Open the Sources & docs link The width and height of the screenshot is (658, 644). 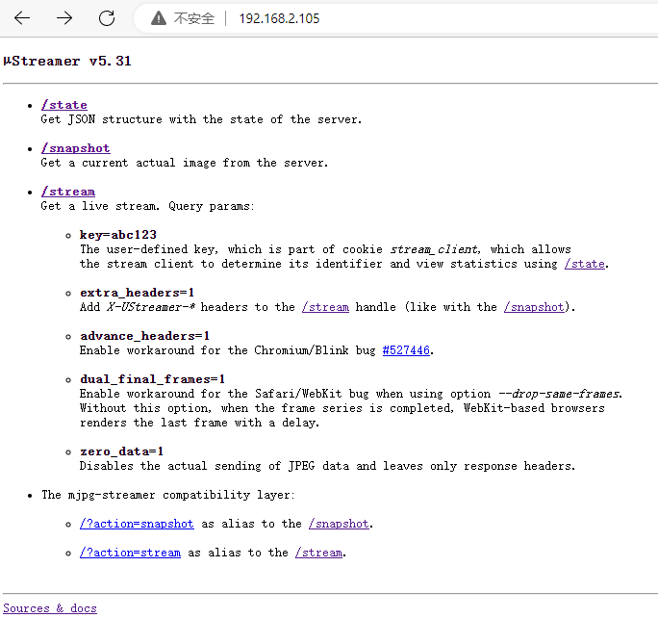[50, 608]
